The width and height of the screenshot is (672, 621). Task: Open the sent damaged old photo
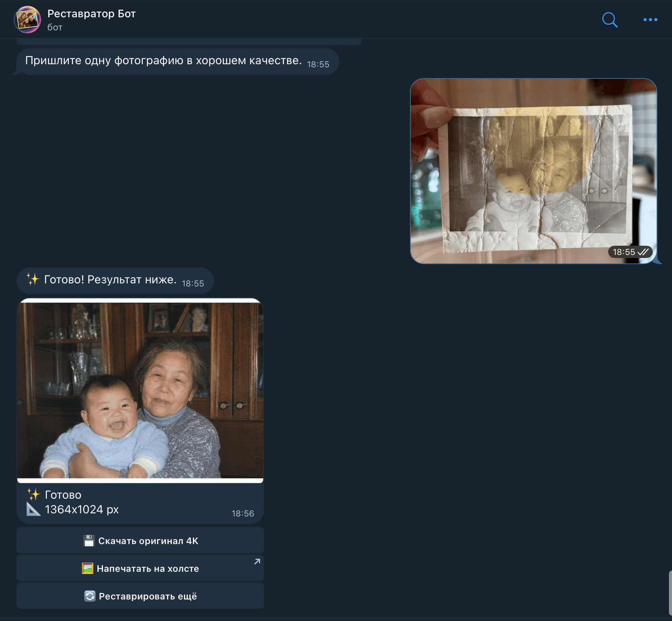pos(534,171)
